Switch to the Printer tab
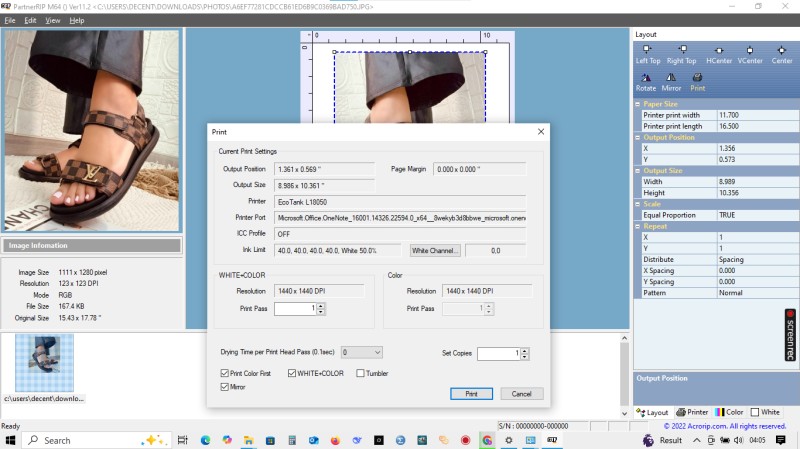 click(x=692, y=412)
